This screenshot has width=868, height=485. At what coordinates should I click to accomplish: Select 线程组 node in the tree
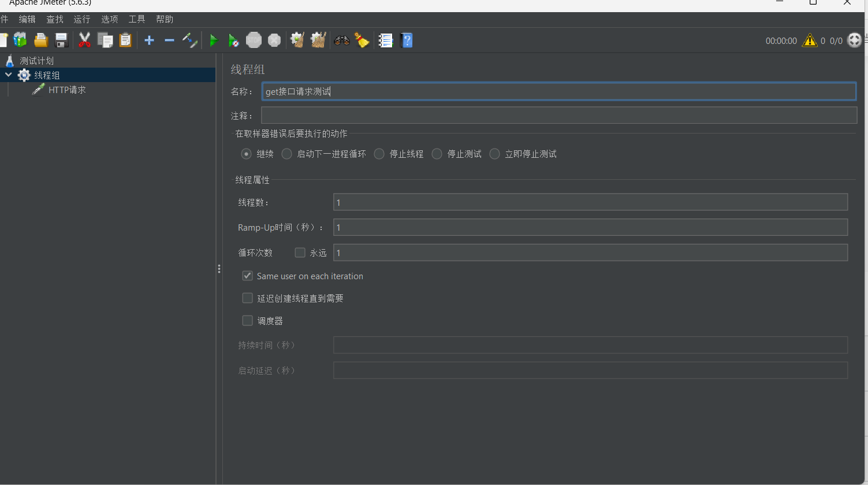point(47,75)
